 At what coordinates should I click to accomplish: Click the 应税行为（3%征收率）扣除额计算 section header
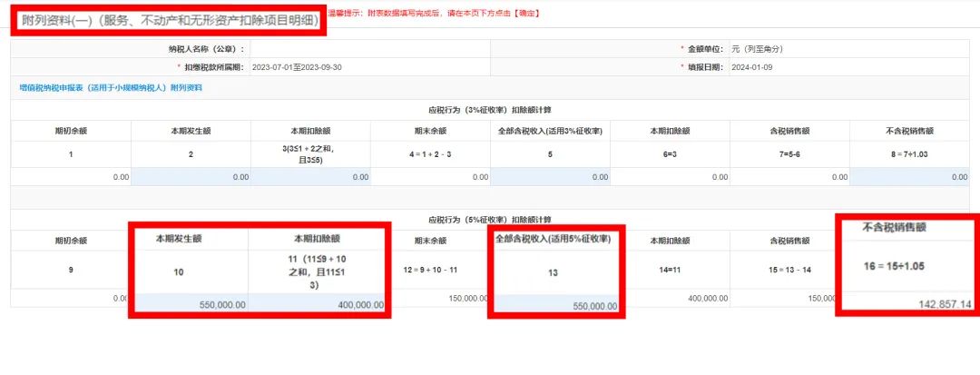490,109
